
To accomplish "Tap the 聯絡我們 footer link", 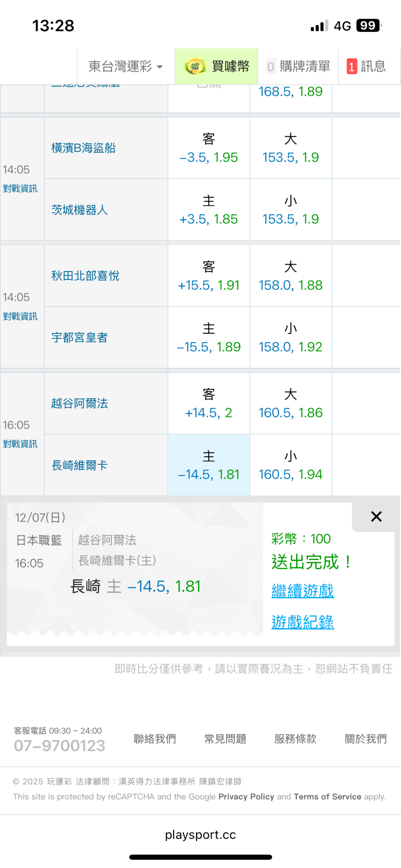I will tap(155, 739).
